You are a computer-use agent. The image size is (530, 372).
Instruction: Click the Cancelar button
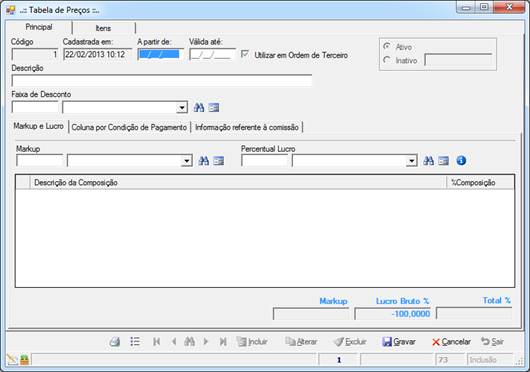click(x=451, y=342)
